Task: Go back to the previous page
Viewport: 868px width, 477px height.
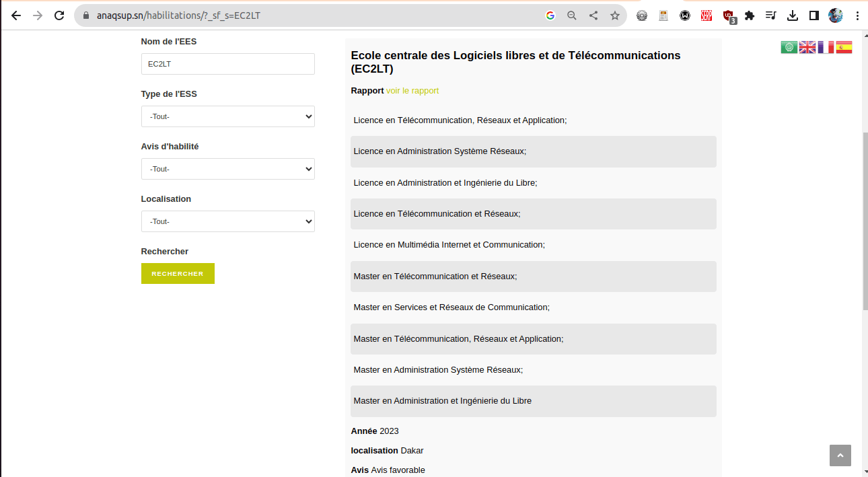Action: coord(16,15)
